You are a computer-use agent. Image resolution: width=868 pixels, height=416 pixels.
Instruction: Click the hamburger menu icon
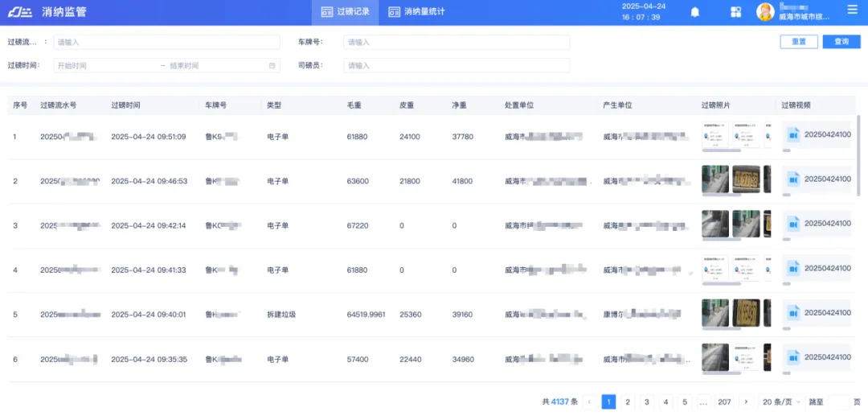pyautogui.click(x=852, y=10)
